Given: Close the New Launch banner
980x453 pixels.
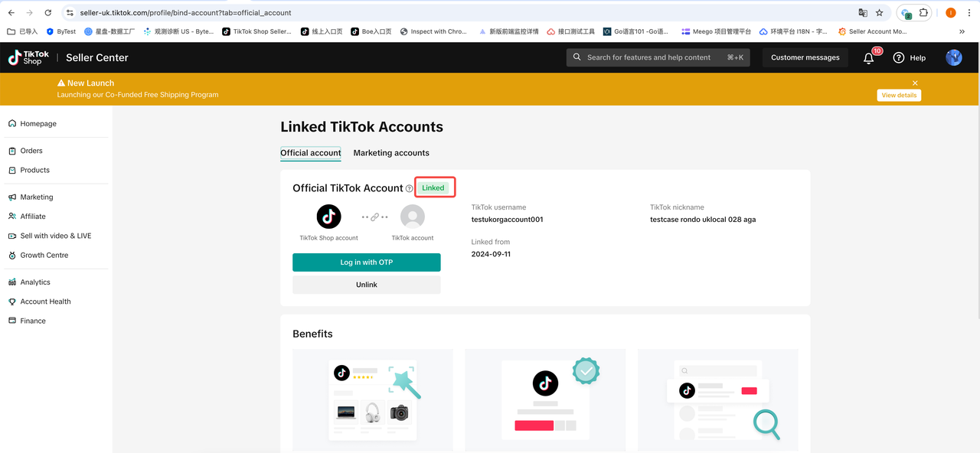Looking at the screenshot, I should click(x=915, y=83).
